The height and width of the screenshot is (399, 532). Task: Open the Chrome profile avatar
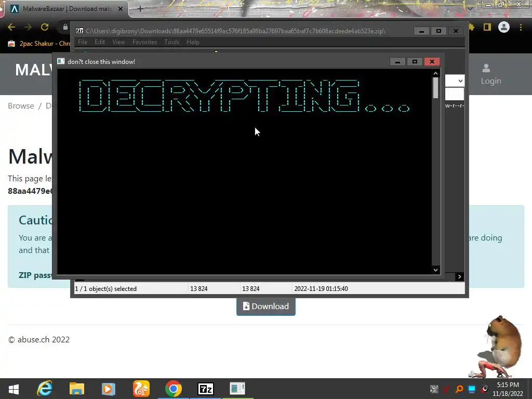(x=504, y=27)
